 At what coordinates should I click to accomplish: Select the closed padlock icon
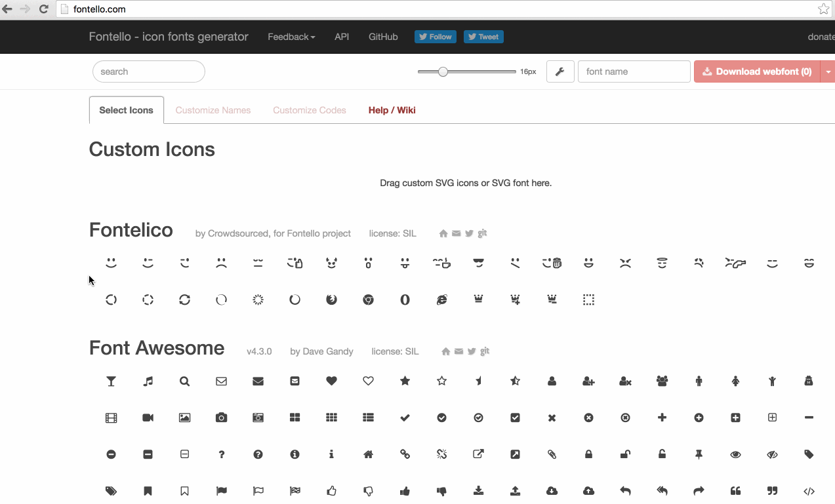point(589,454)
